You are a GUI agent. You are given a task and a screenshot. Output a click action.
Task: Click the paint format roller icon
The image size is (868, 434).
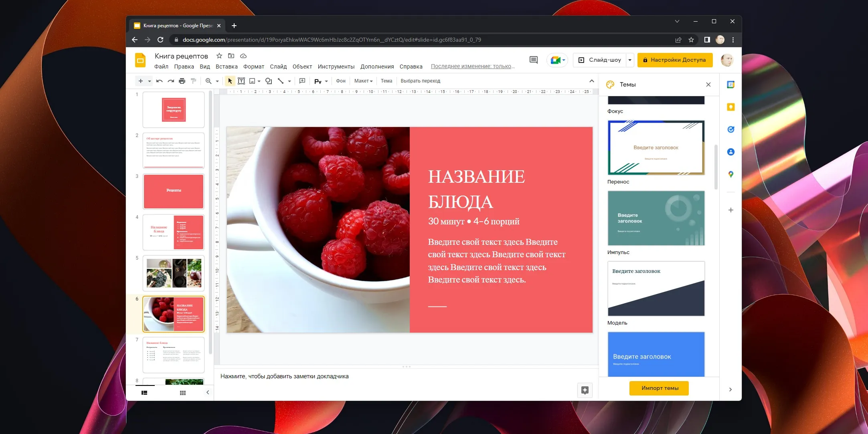point(193,81)
